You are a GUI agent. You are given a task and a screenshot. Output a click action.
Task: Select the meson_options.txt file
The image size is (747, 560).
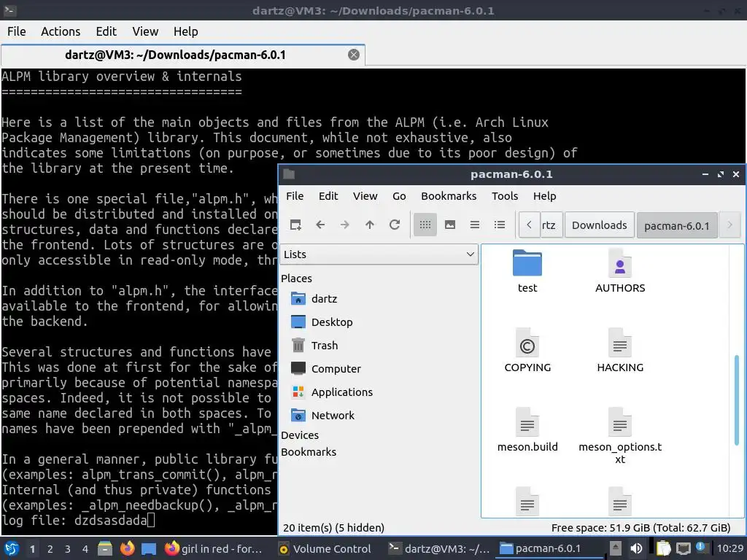(x=620, y=436)
